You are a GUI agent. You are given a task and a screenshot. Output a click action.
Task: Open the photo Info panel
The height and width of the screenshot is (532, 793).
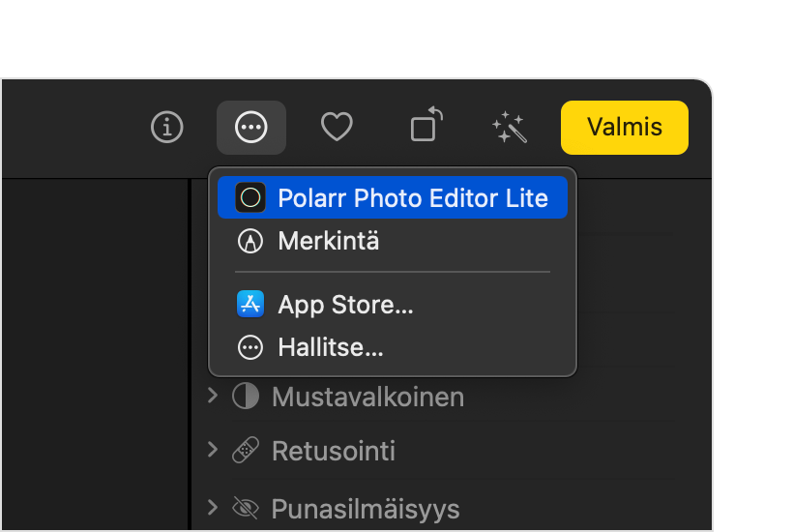point(167,127)
